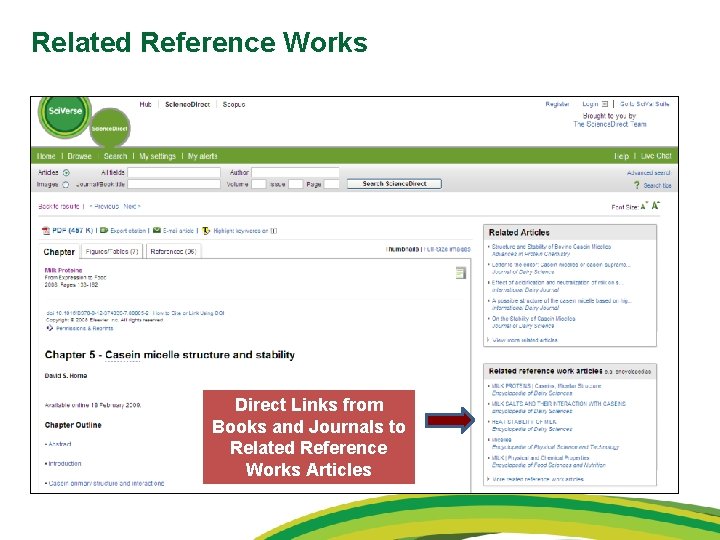720x540 pixels.
Task: Click the PDF (487 K) link
Action: click(73, 231)
